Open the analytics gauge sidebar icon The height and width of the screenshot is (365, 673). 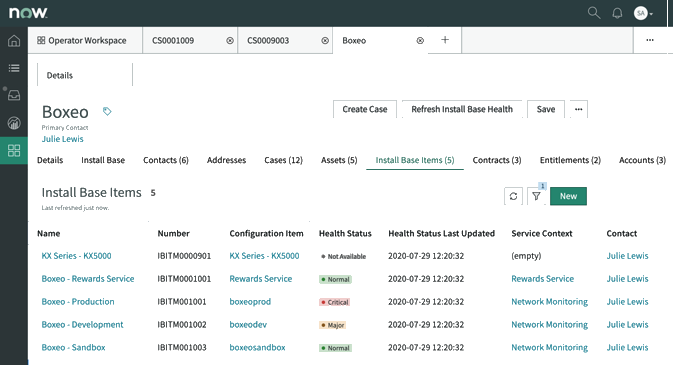click(x=14, y=123)
